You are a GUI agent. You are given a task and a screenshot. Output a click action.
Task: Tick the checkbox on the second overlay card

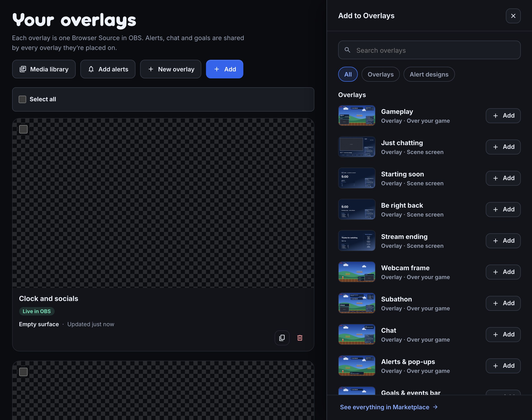(23, 372)
